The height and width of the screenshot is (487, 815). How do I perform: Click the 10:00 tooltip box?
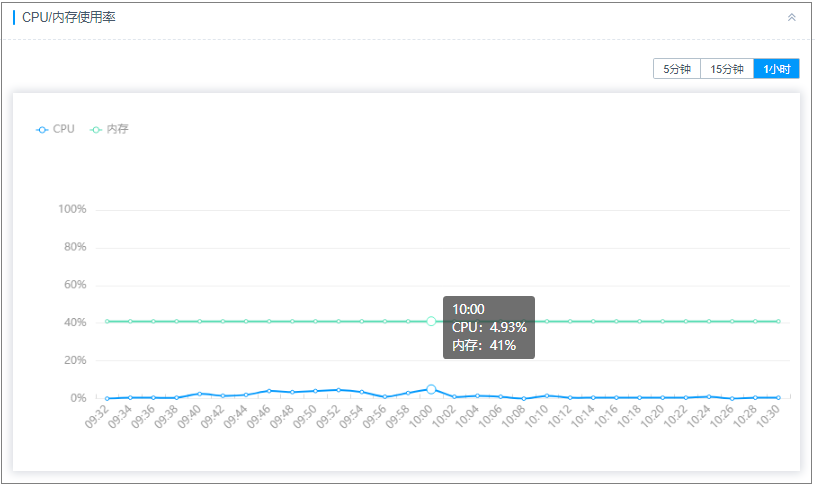pyautogui.click(x=489, y=327)
